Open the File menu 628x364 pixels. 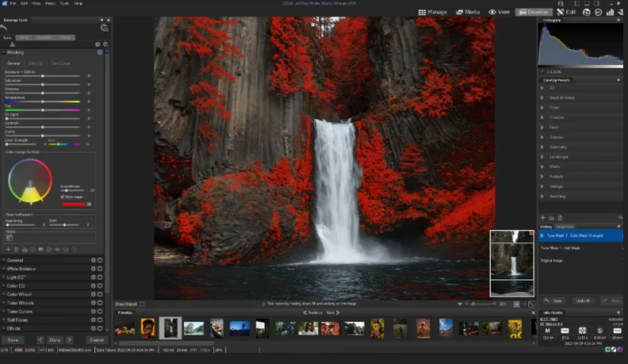coord(13,3)
